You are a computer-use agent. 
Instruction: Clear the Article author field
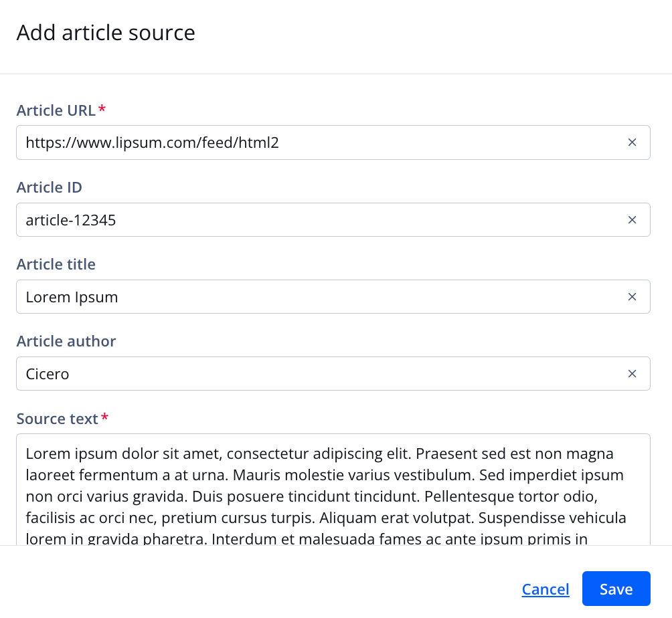[632, 373]
